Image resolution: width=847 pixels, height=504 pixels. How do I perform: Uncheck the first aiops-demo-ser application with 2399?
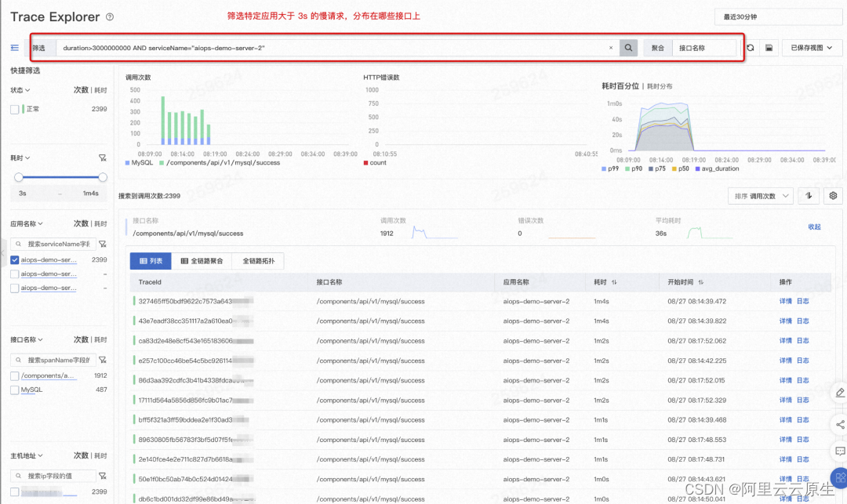tap(15, 260)
